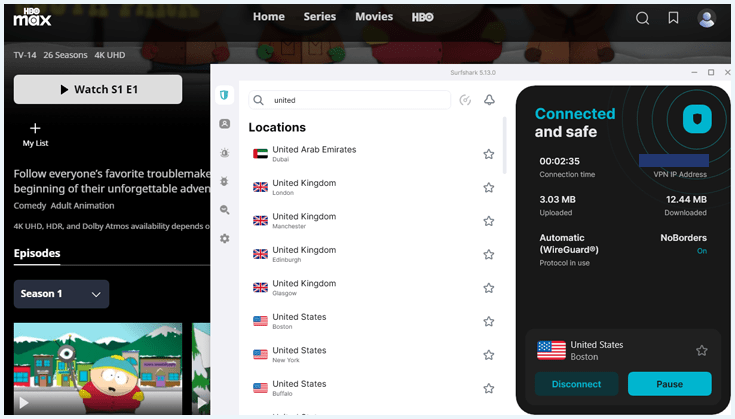The width and height of the screenshot is (735, 419).
Task: Select United States Boston in locations list
Action: 373,322
